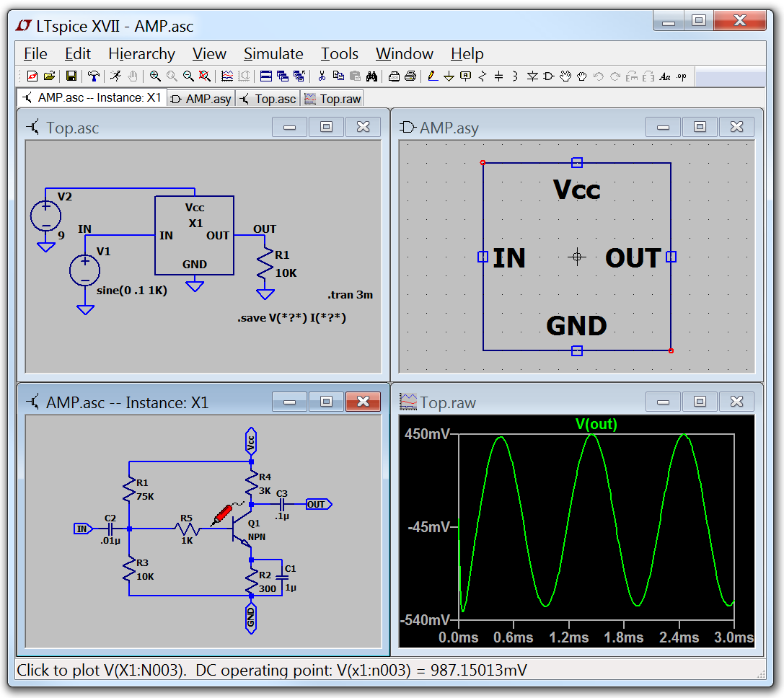The height and width of the screenshot is (698, 784).
Task: Open the Simulate menu
Action: pyautogui.click(x=273, y=54)
